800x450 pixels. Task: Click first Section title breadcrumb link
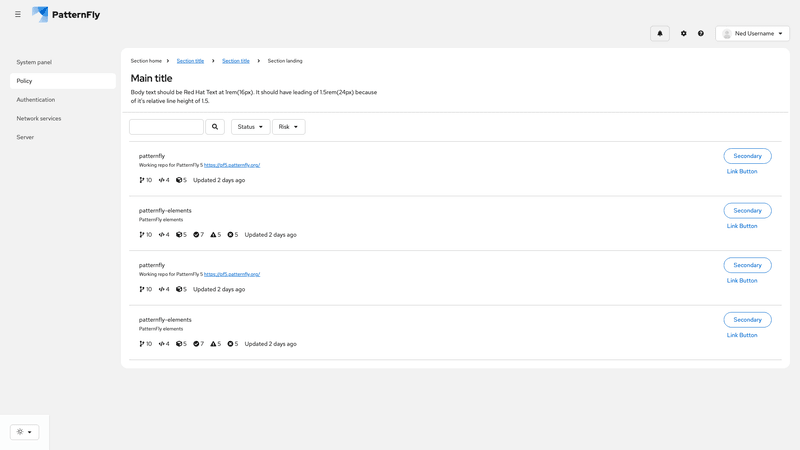point(190,61)
